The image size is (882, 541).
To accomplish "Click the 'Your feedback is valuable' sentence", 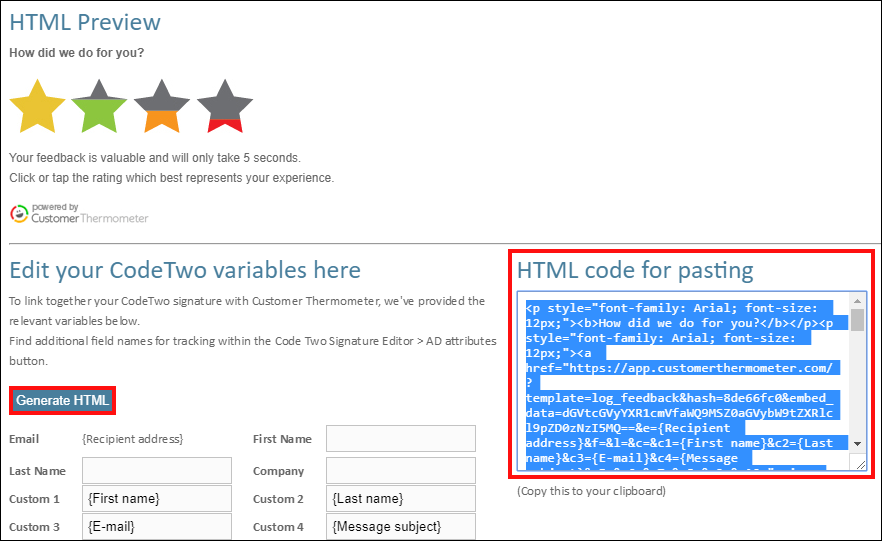I will click(155, 158).
